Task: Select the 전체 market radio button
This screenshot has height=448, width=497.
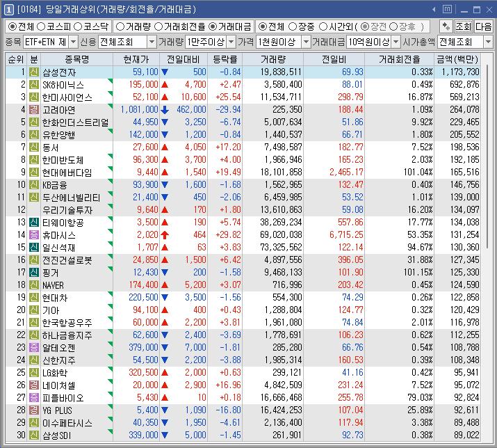Action: point(13,26)
